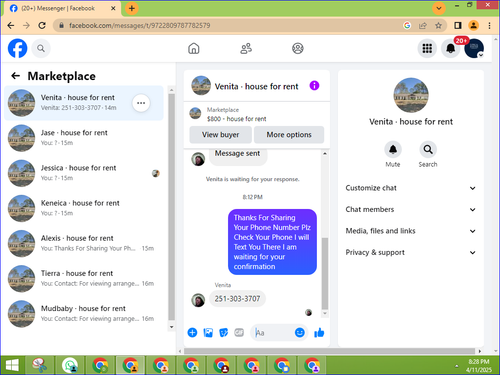Click the browser back arrow
Viewport: 500px width, 375px height.
(x=11, y=25)
